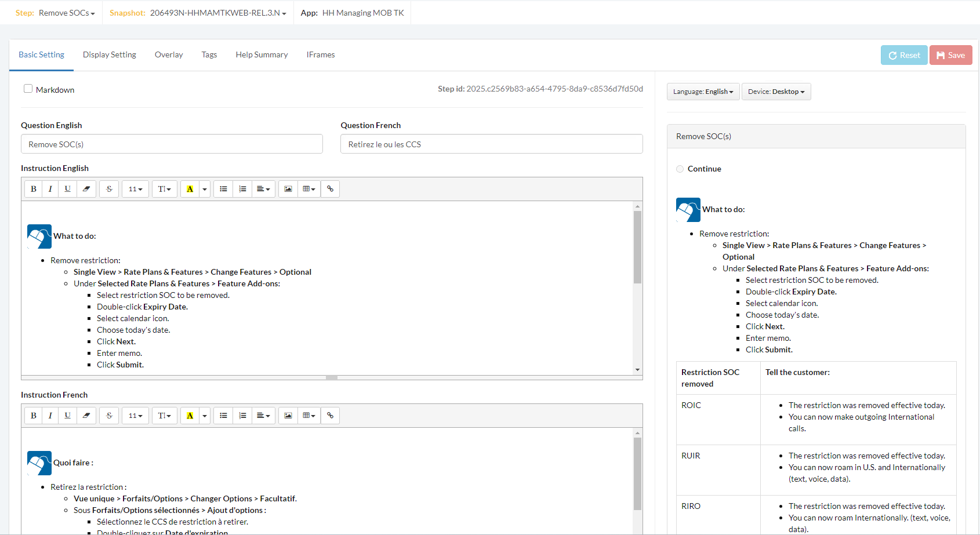Clear formatting with French editor eraser
The height and width of the screenshot is (535, 980).
tap(86, 416)
